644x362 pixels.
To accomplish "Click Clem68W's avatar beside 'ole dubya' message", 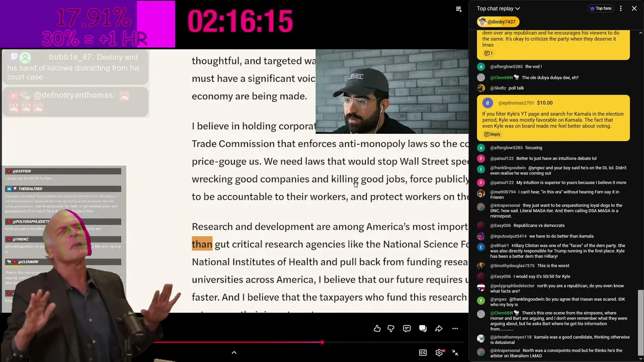I will click(x=481, y=77).
